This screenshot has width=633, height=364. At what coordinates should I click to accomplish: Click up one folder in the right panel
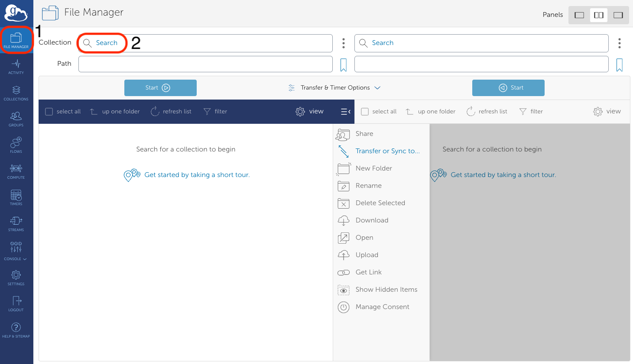430,111
